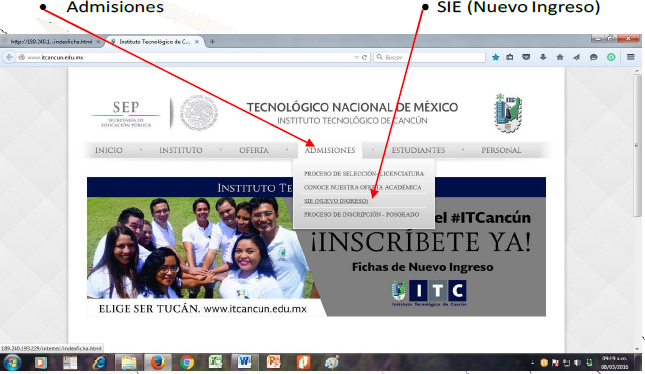This screenshot has height=374, width=645.
Task: Click the volume speaker tray icon
Action: click(578, 362)
